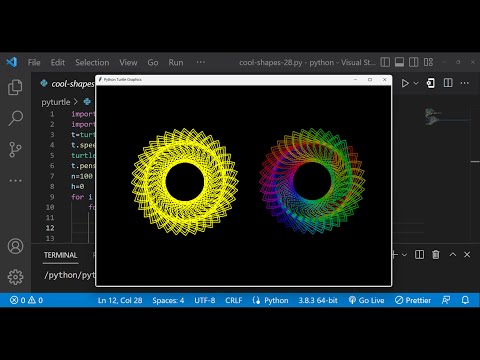
Task: Kill terminal with trash icon
Action: [x=436, y=255]
